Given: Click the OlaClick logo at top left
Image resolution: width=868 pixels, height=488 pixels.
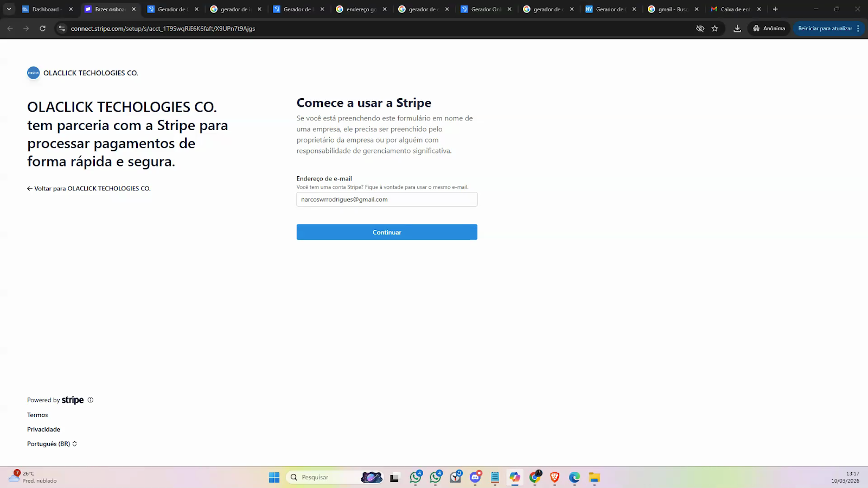Looking at the screenshot, I should point(33,73).
